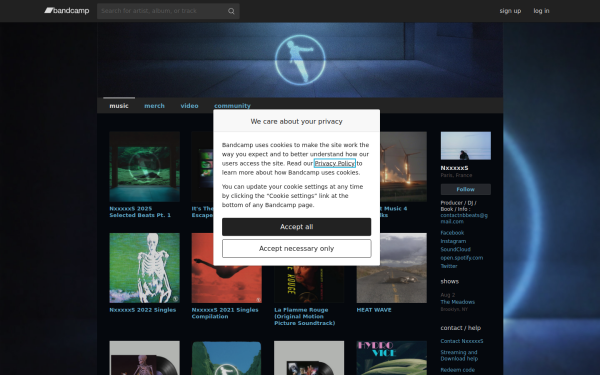Open the open.spotify.com link
Screen dimensions: 600x375
click(461, 258)
